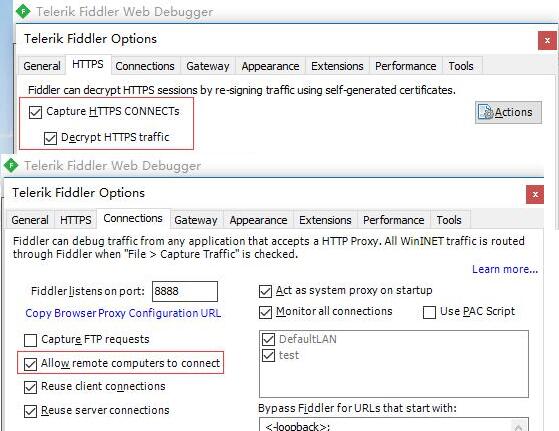Click the scrollbar arrow in the bypass URLs box

(x=519, y=426)
